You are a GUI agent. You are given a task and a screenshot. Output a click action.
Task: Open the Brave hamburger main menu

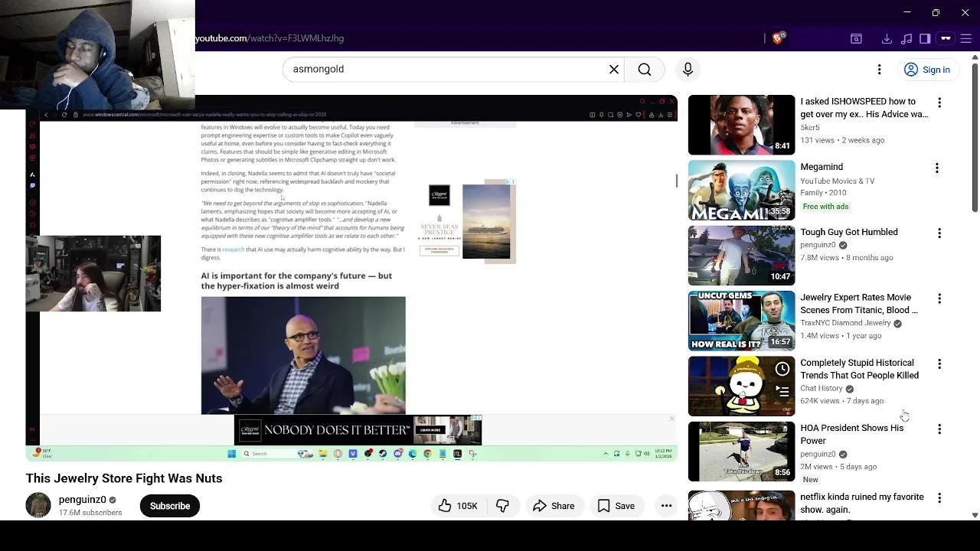[x=965, y=39]
